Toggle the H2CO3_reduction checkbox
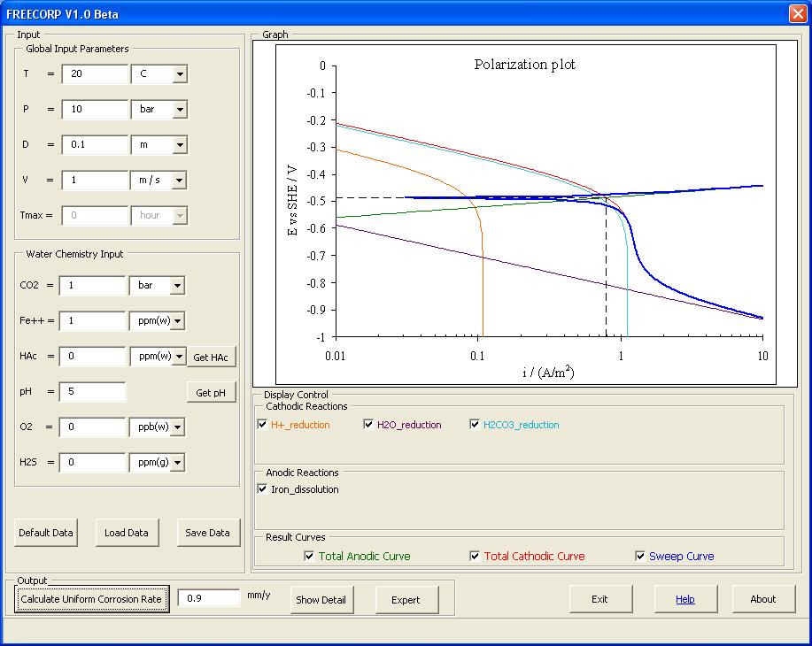This screenshot has width=812, height=646. (475, 424)
